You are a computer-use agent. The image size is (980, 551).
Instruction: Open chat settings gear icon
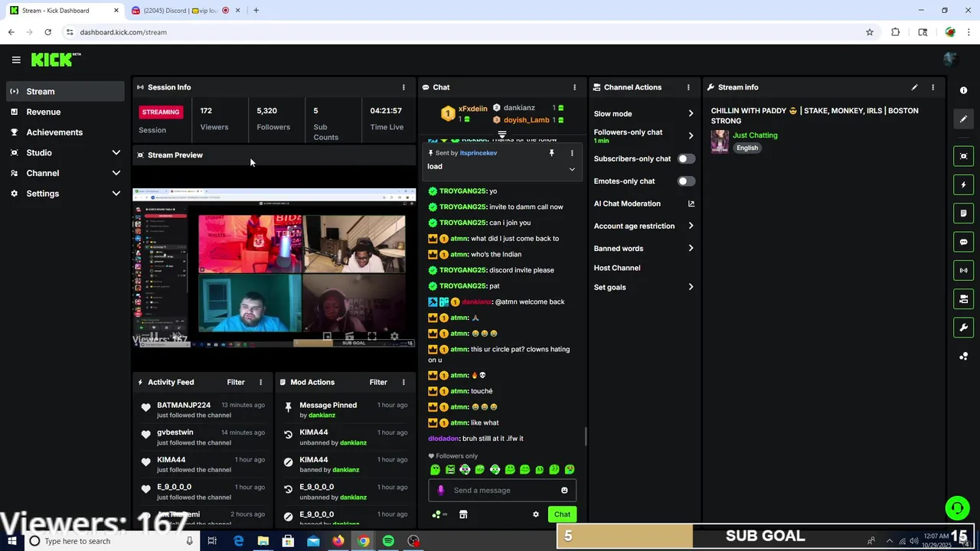[x=536, y=514]
